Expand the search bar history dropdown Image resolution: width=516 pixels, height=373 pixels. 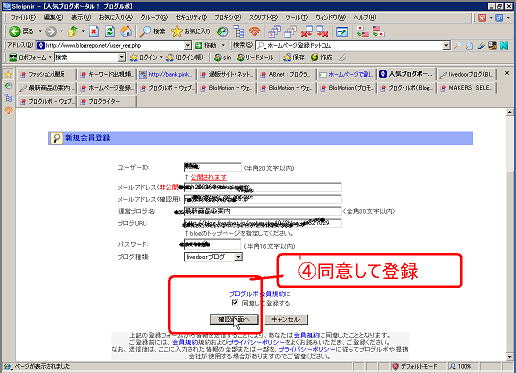pyautogui.click(x=446, y=46)
